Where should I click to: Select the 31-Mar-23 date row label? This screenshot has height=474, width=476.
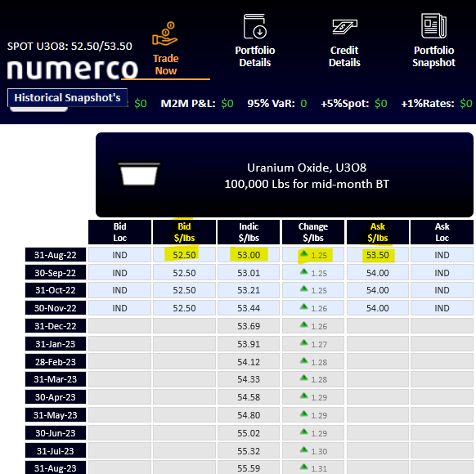(56, 379)
